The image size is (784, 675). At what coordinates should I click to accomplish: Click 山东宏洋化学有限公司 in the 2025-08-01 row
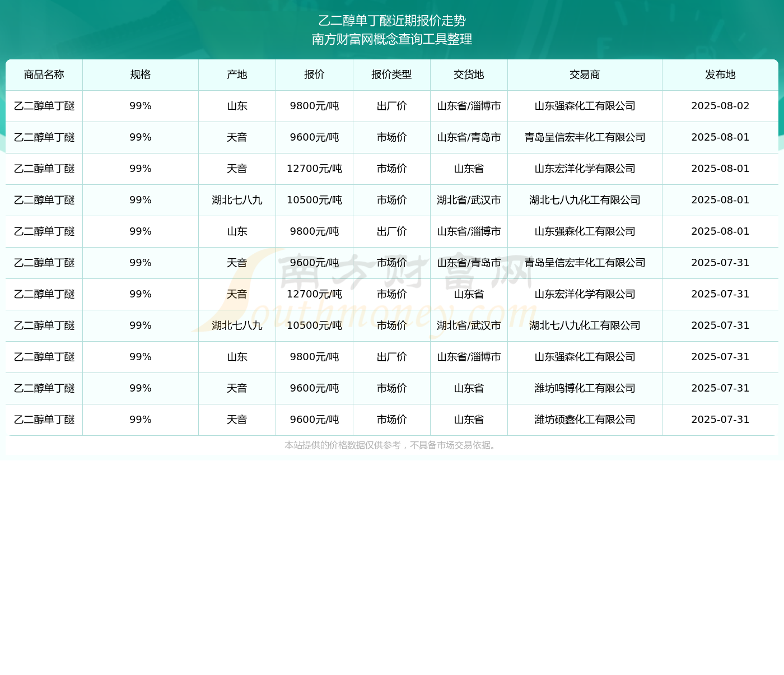click(585, 169)
